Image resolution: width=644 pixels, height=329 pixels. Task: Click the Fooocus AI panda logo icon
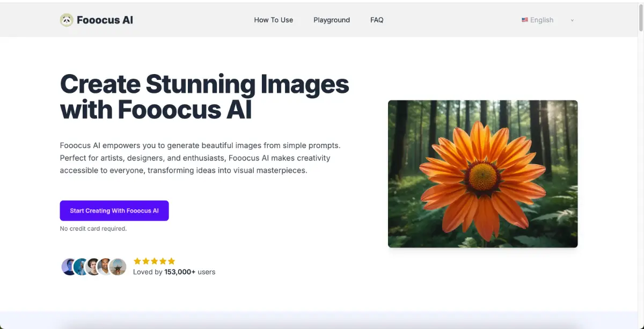(67, 19)
